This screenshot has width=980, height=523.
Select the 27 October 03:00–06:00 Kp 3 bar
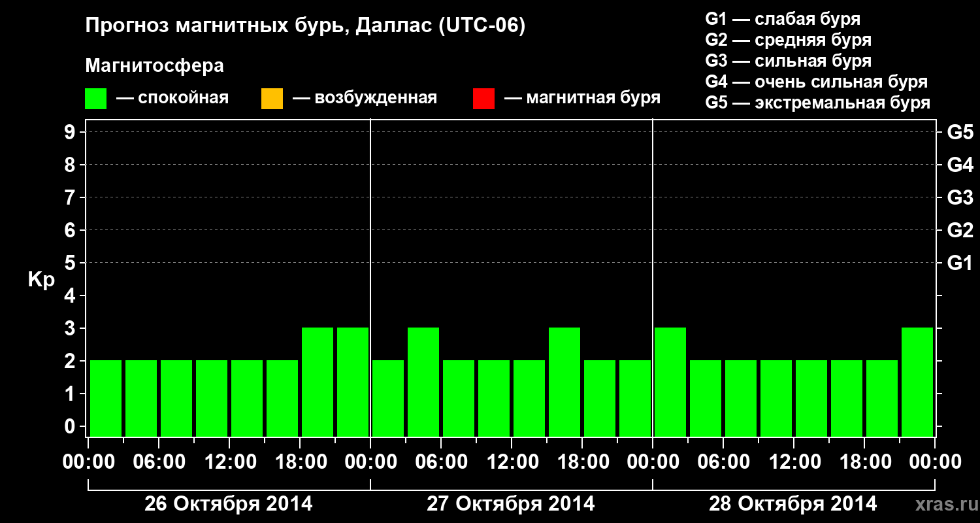423,382
